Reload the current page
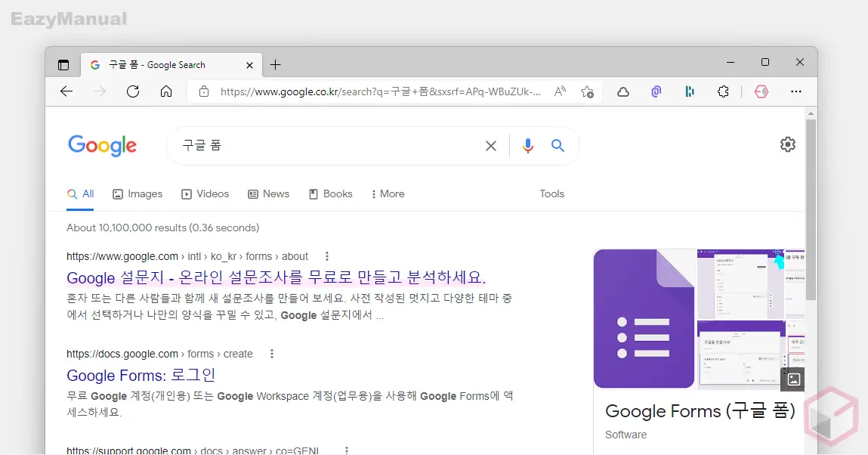 tap(133, 91)
